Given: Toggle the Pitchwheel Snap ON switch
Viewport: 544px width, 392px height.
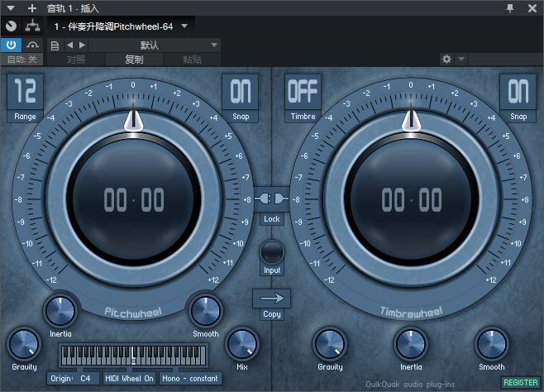Looking at the screenshot, I should (x=241, y=92).
